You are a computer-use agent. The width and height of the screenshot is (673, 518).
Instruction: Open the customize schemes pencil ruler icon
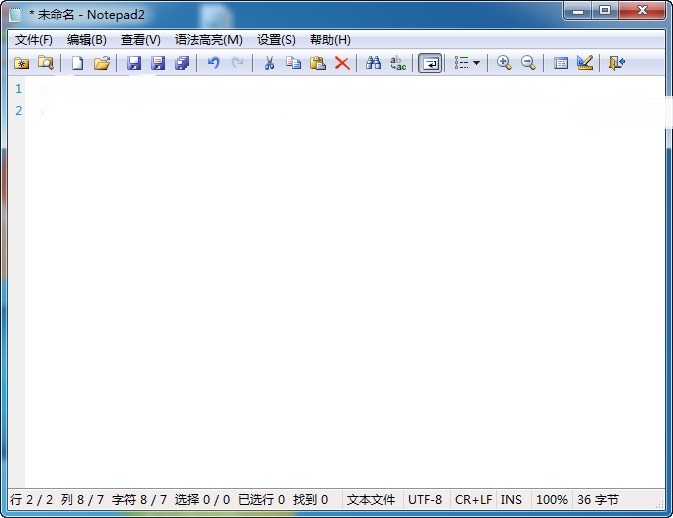click(585, 63)
